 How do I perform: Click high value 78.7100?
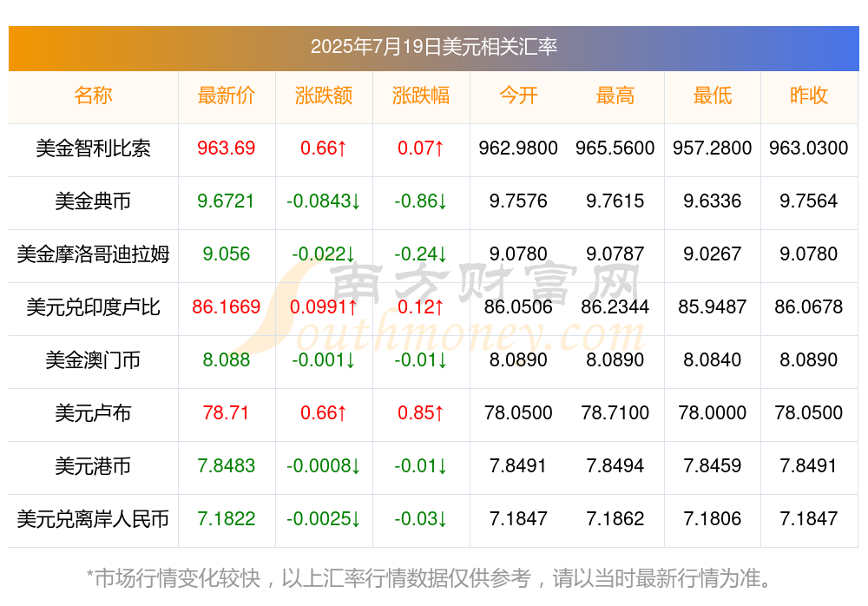[x=615, y=412]
